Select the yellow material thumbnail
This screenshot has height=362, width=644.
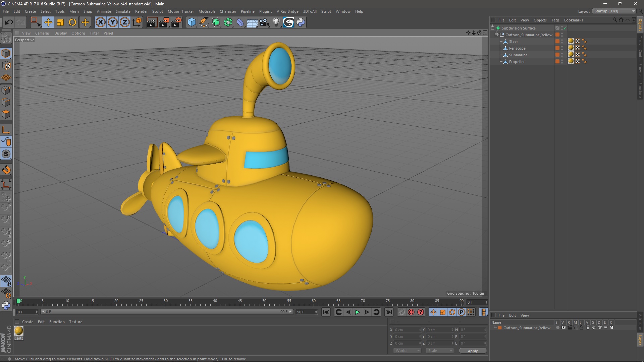pos(19,331)
